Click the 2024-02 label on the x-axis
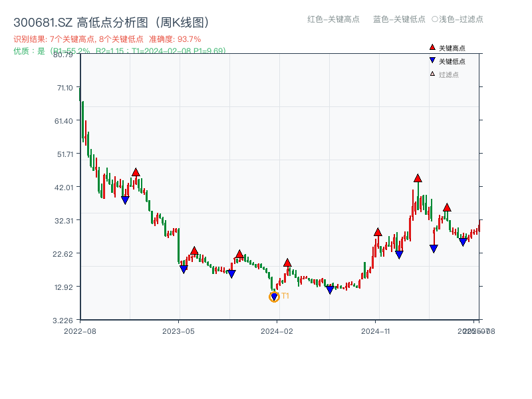Image resolution: width=532 pixels, height=399 pixels. pos(277,330)
